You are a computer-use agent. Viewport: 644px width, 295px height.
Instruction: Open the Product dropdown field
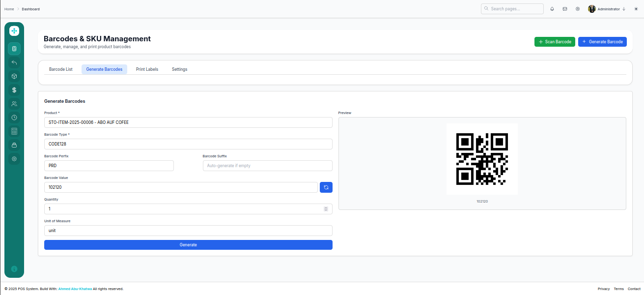(188, 122)
